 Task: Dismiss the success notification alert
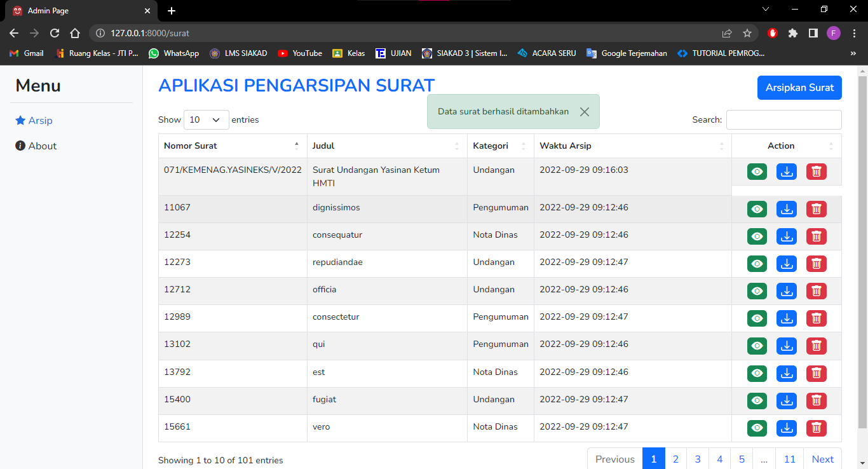coord(584,111)
